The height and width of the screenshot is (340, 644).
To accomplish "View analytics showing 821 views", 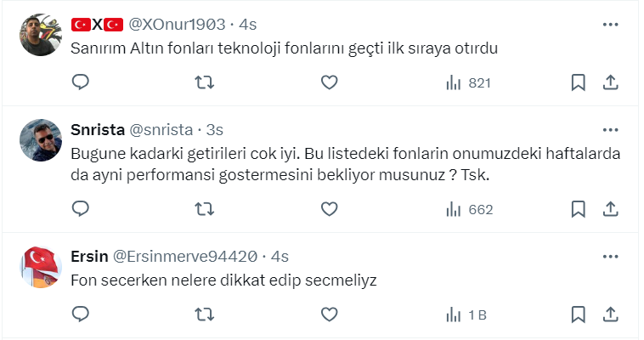I will point(468,82).
